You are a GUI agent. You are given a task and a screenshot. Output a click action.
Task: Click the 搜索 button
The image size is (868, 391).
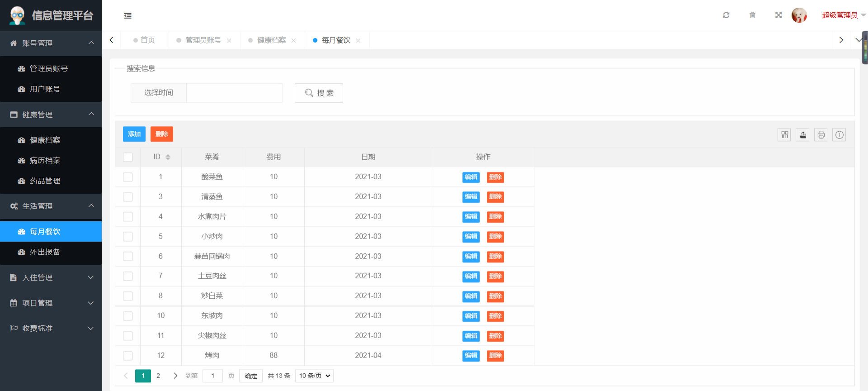point(319,93)
